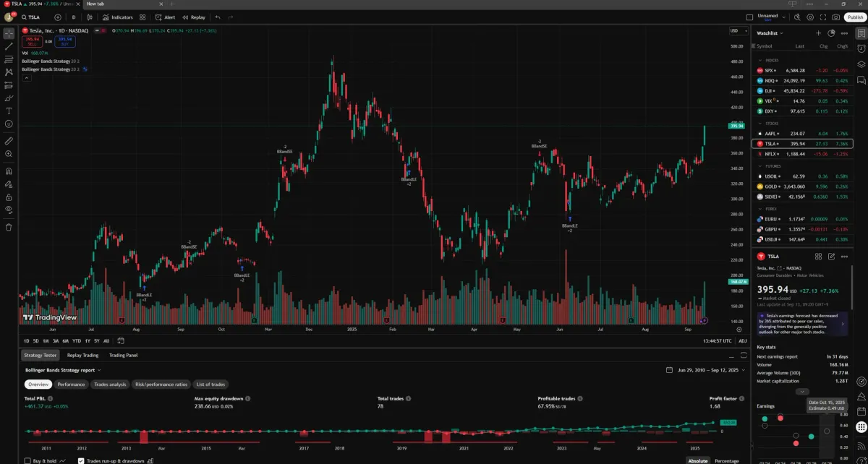Switch equity chart to Absolute
Viewport: 868px width, 464px height.
698,460
